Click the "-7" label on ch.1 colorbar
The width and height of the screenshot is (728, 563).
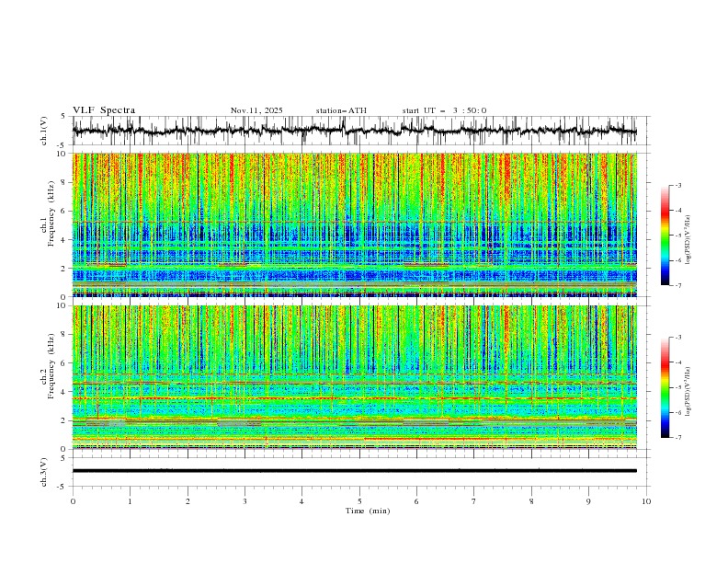click(678, 285)
